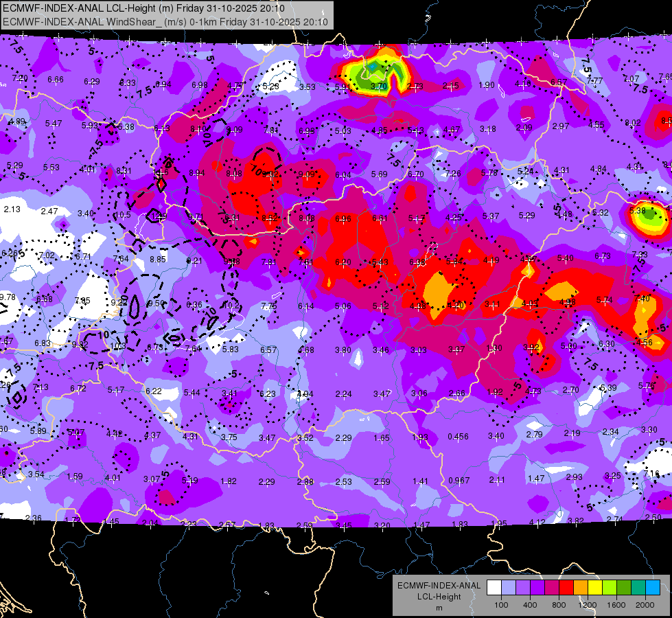Screen dimensions: 672x618
Task: Click the wind shear value 5.06
Action: point(343,306)
